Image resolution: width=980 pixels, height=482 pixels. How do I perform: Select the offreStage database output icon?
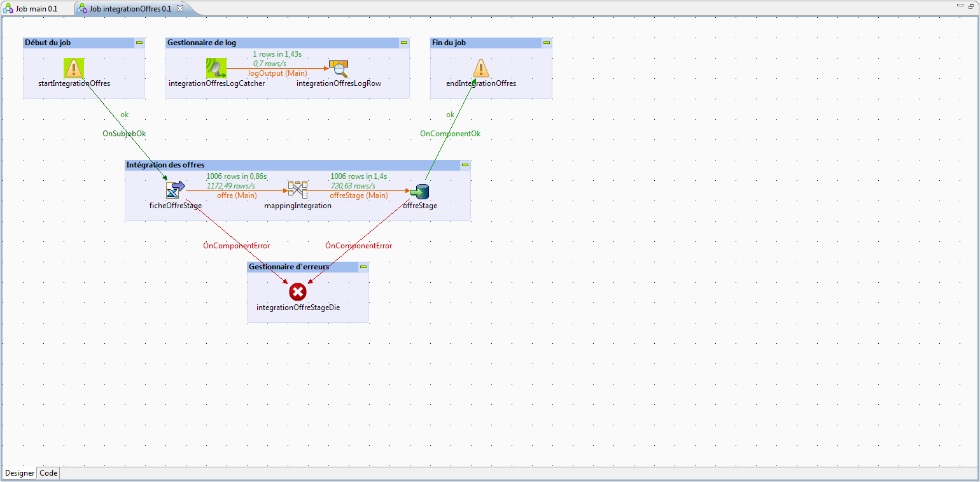(x=419, y=190)
